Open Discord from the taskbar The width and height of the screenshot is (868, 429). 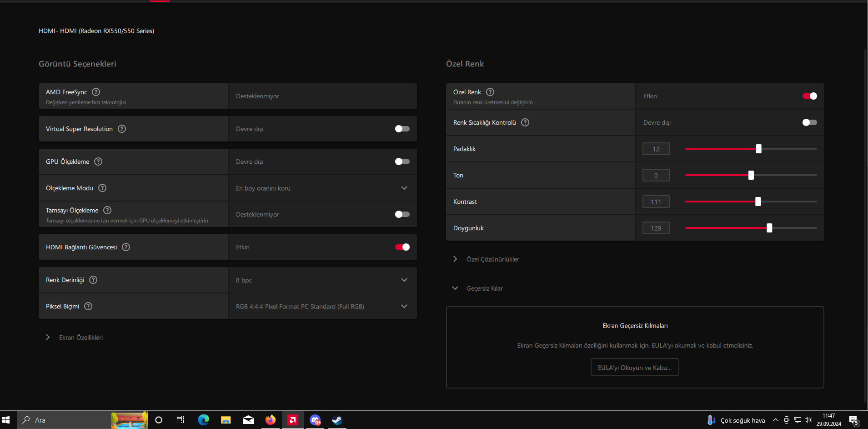315,420
